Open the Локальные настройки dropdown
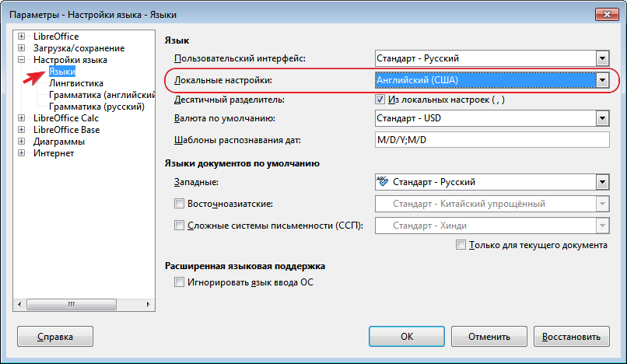Viewport: 627px width, 364px height. tap(601, 80)
